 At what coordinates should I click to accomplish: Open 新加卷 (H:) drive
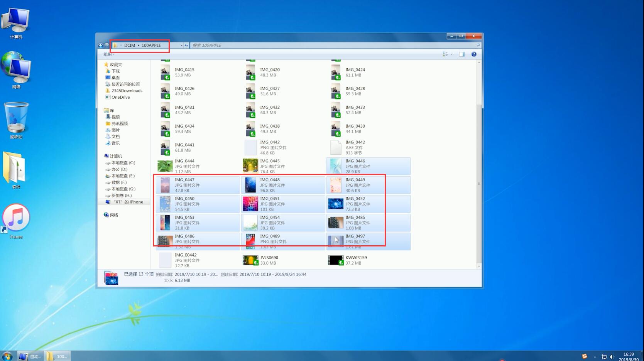118,196
